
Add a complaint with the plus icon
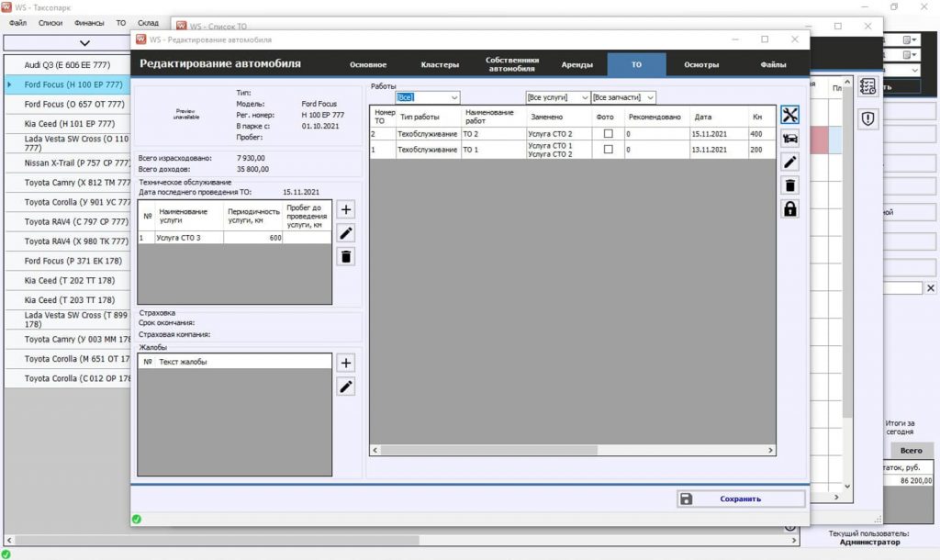346,363
